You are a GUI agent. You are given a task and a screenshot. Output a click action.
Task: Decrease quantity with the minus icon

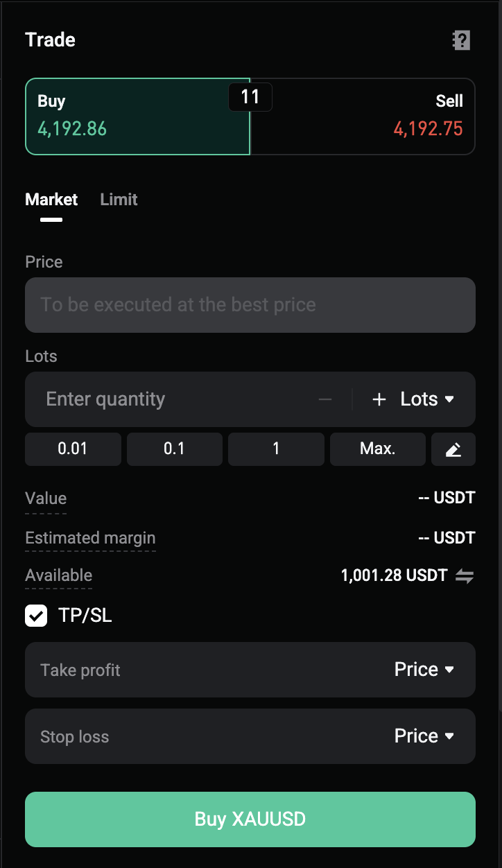pyautogui.click(x=325, y=399)
